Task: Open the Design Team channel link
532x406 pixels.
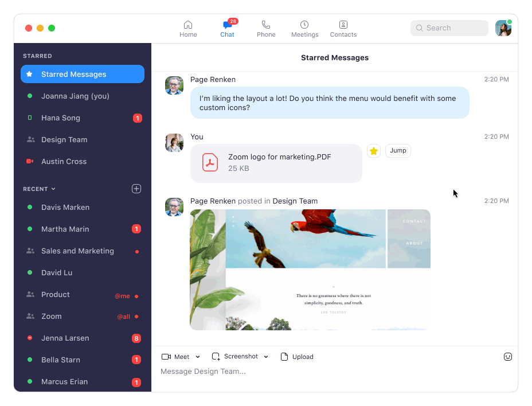Action: point(296,201)
